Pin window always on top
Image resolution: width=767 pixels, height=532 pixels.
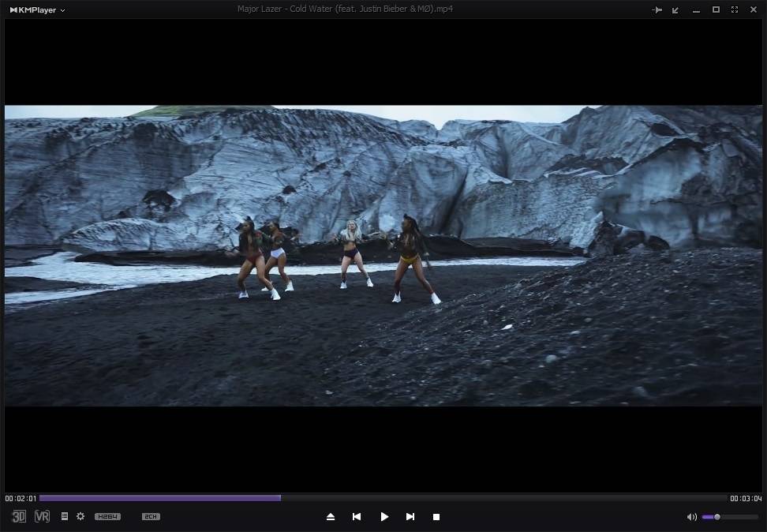(x=657, y=9)
